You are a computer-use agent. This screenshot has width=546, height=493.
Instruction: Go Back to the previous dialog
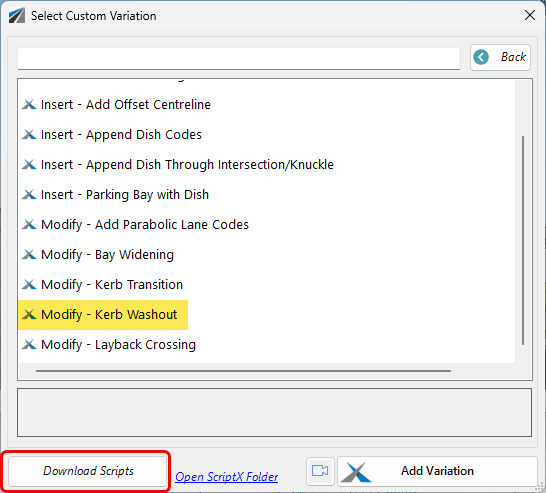pyautogui.click(x=500, y=57)
